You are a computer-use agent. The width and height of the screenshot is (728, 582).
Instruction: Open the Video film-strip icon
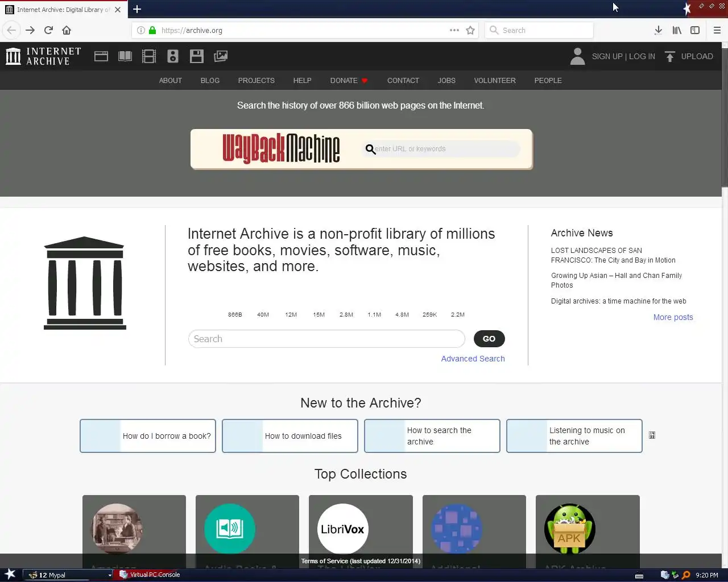coord(148,56)
